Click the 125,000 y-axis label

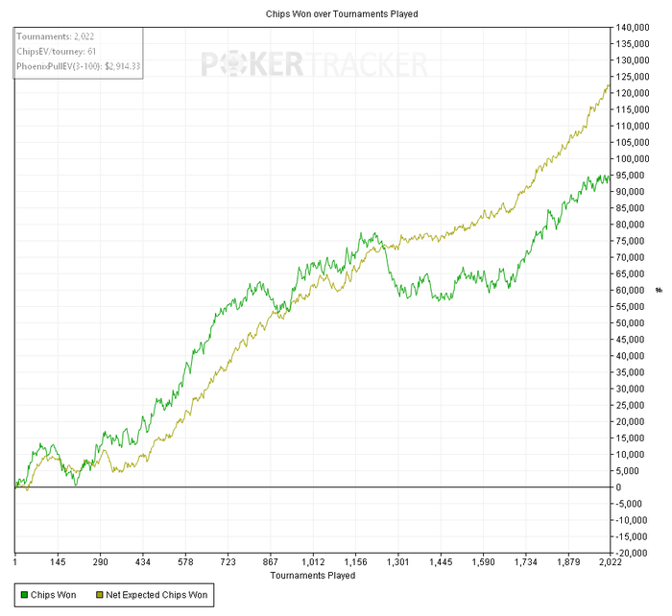tap(633, 77)
